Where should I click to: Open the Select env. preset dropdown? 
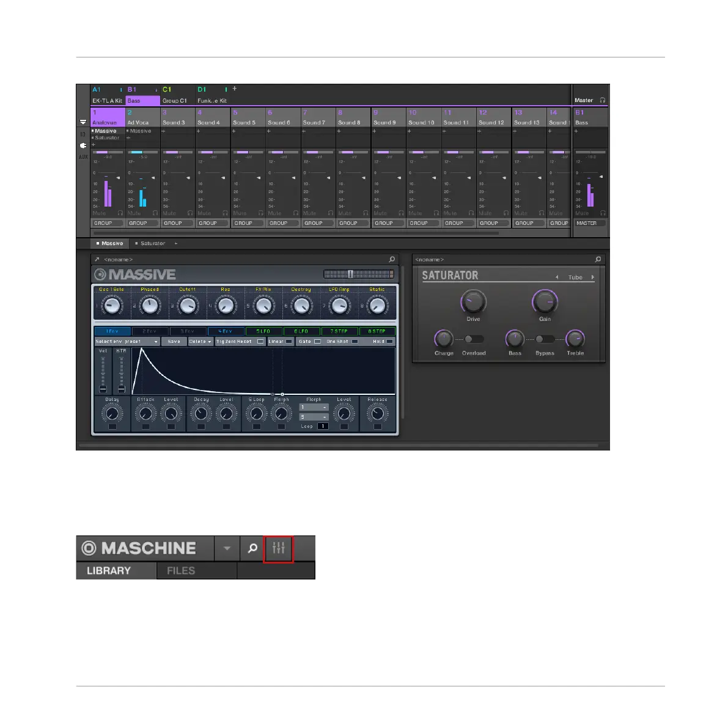(127, 341)
